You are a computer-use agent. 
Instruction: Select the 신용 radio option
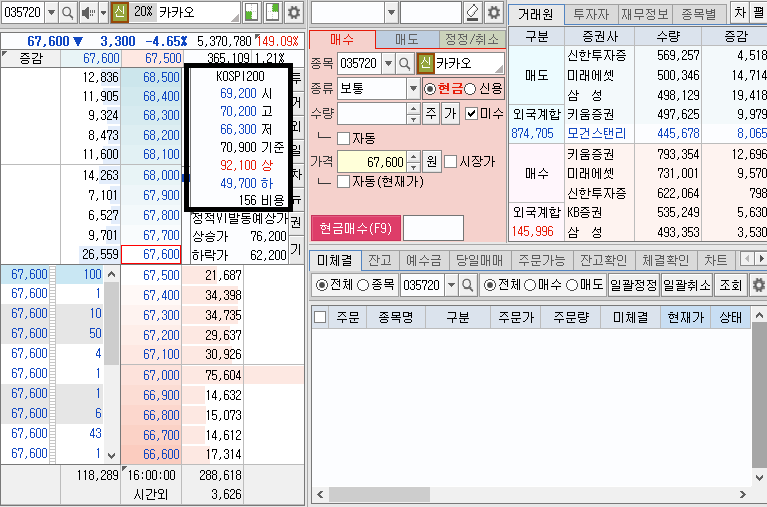coord(470,89)
